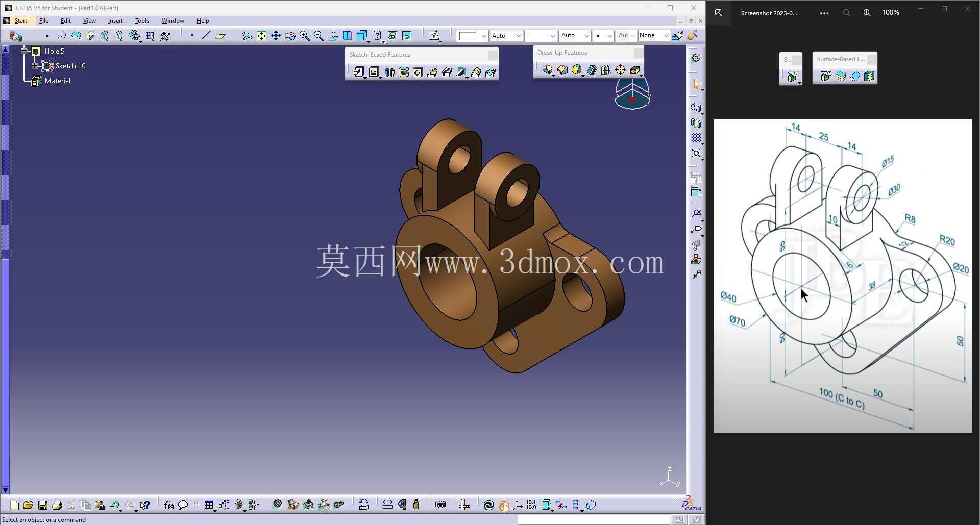Zoom out on the Photos window image
The width and height of the screenshot is (980, 525).
[846, 13]
